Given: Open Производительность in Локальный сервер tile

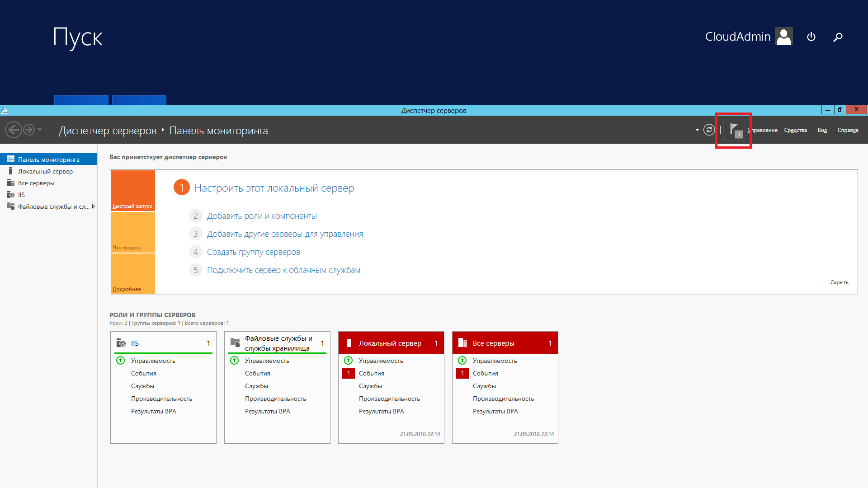Looking at the screenshot, I should coord(389,399).
